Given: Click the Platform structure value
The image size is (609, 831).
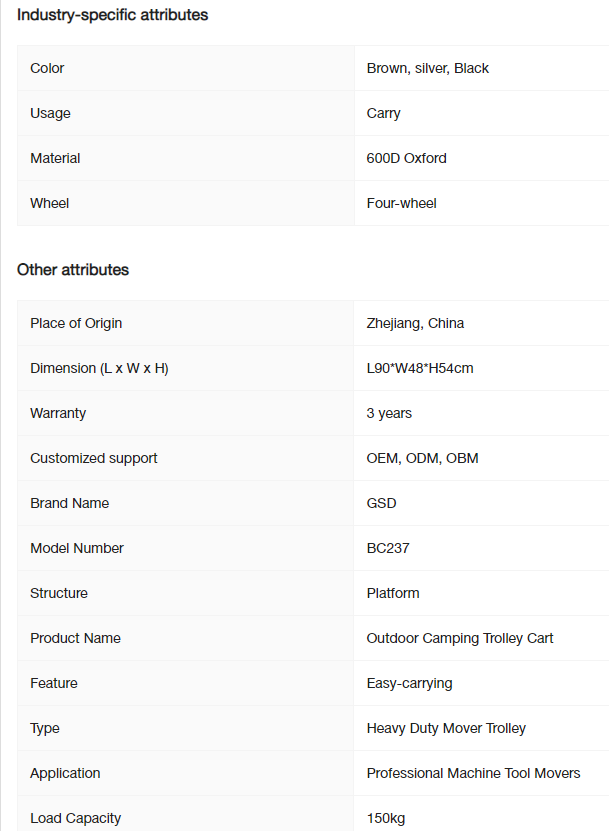Looking at the screenshot, I should coord(393,594).
